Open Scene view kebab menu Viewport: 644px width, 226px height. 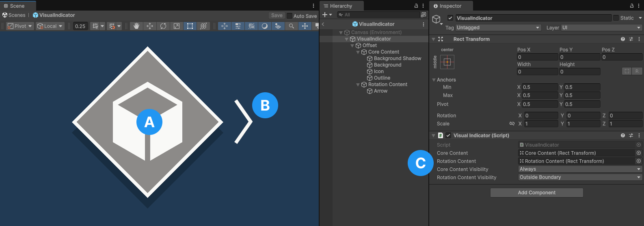click(313, 6)
